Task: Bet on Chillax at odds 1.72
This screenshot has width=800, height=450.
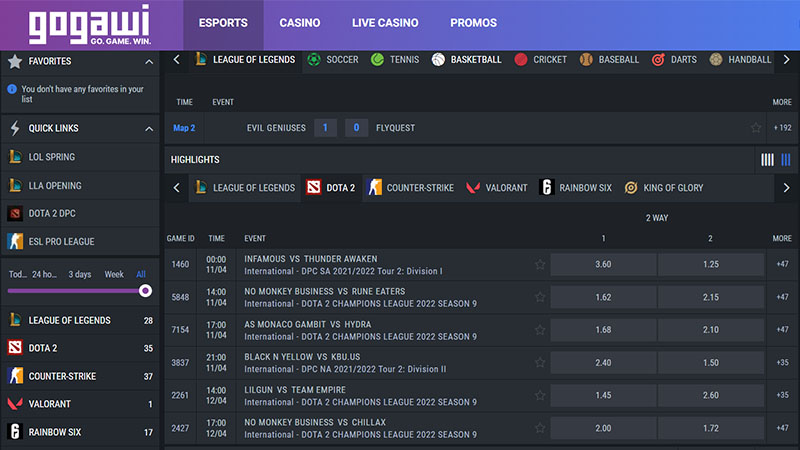Action: pyautogui.click(x=711, y=428)
